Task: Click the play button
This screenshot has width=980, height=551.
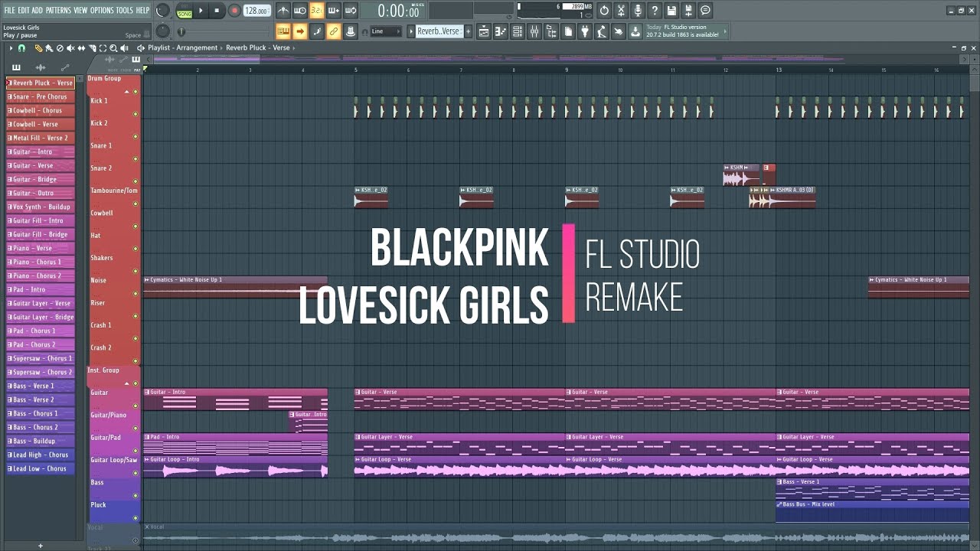Action: click(x=201, y=11)
